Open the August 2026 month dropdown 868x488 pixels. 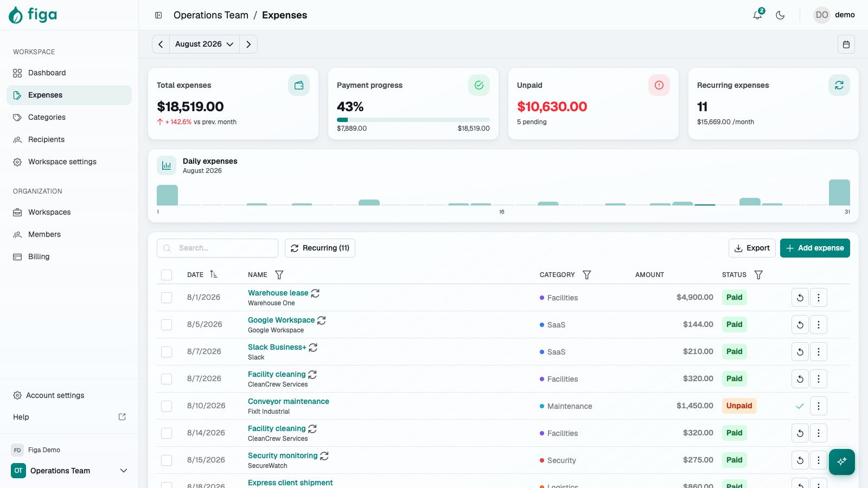(205, 44)
